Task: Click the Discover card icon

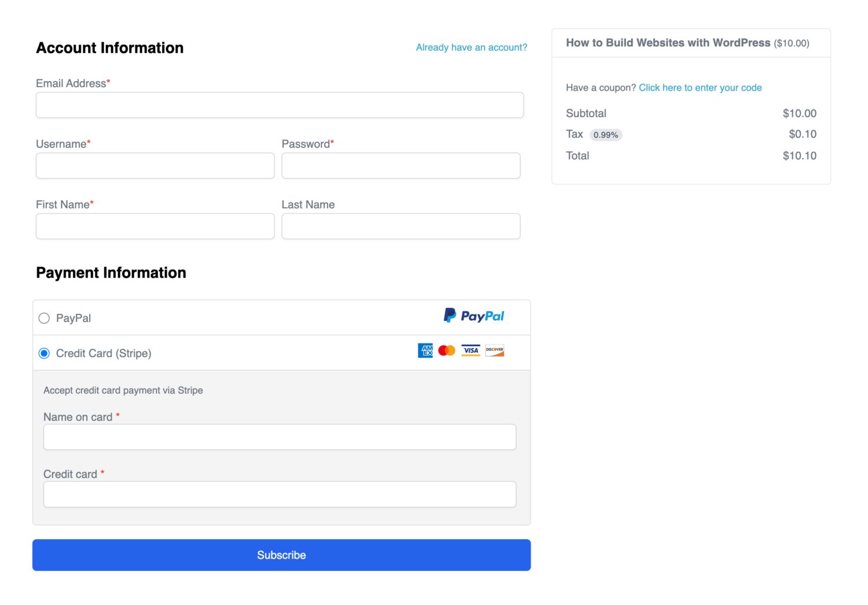Action: pyautogui.click(x=495, y=350)
